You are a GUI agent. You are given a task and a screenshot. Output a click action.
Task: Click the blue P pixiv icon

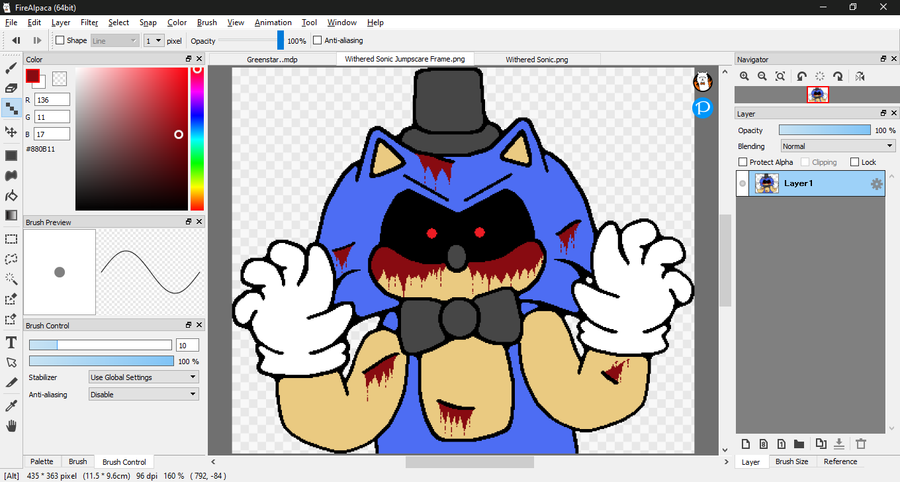[703, 107]
